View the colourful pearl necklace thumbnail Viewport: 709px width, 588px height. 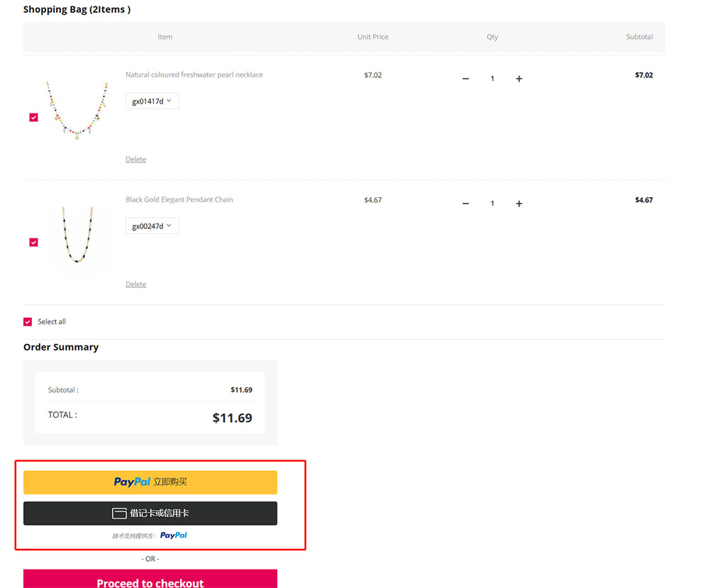coord(77,110)
